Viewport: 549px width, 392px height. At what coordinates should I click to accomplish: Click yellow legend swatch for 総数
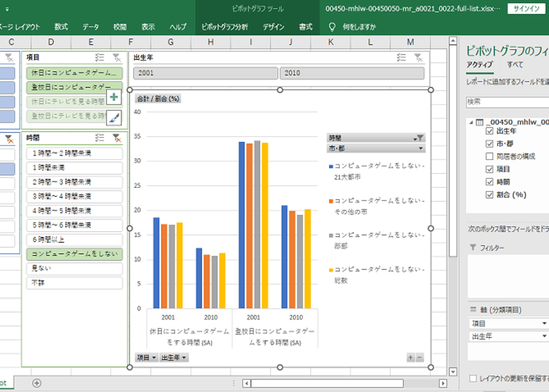(331, 270)
